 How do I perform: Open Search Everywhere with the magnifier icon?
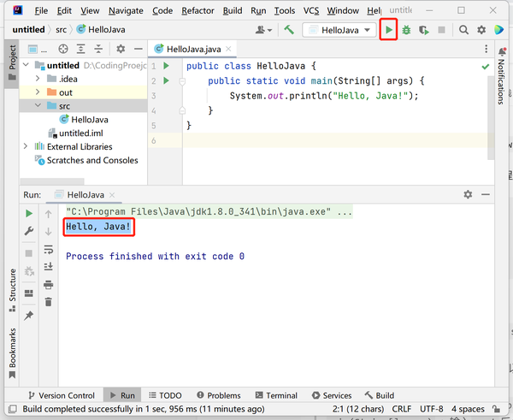click(x=463, y=30)
